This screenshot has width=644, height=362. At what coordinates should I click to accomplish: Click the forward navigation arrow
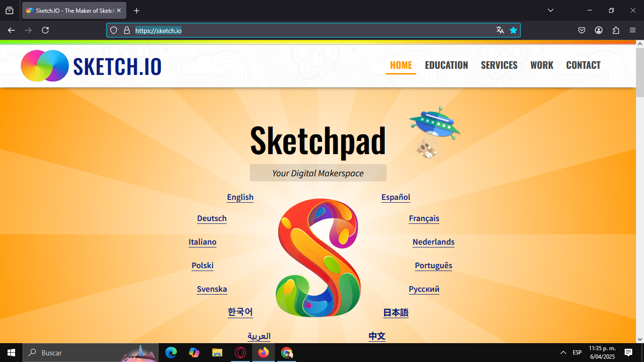(x=28, y=30)
